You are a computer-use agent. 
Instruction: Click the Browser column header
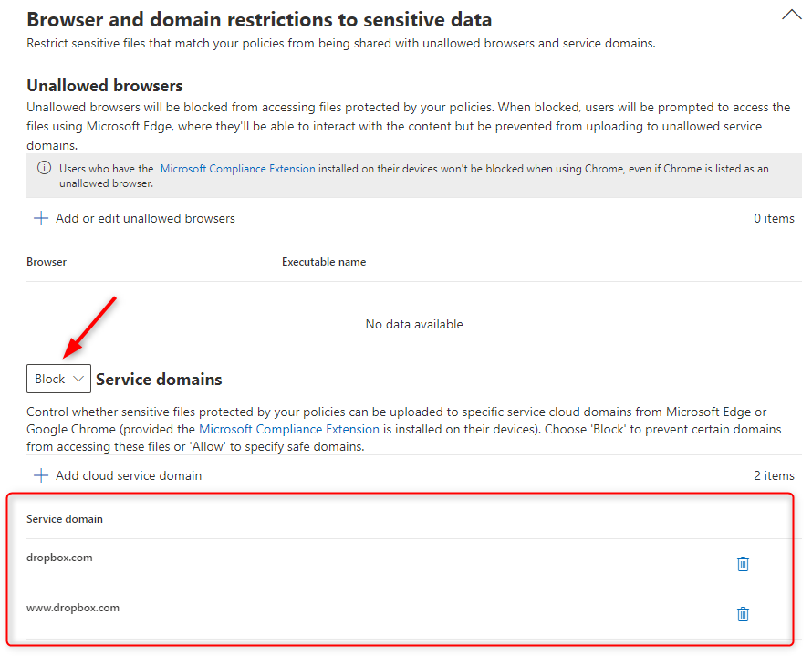click(x=47, y=262)
